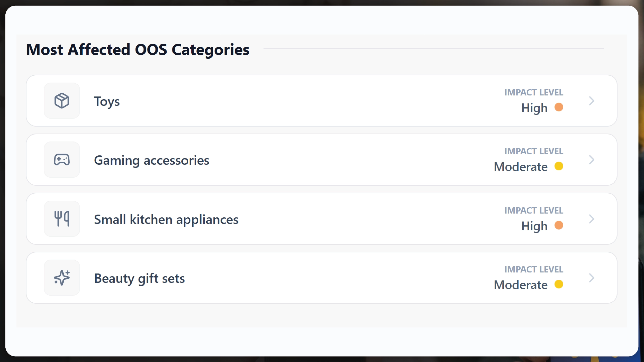The width and height of the screenshot is (644, 362).
Task: Select the Toys category label
Action: [x=107, y=101]
